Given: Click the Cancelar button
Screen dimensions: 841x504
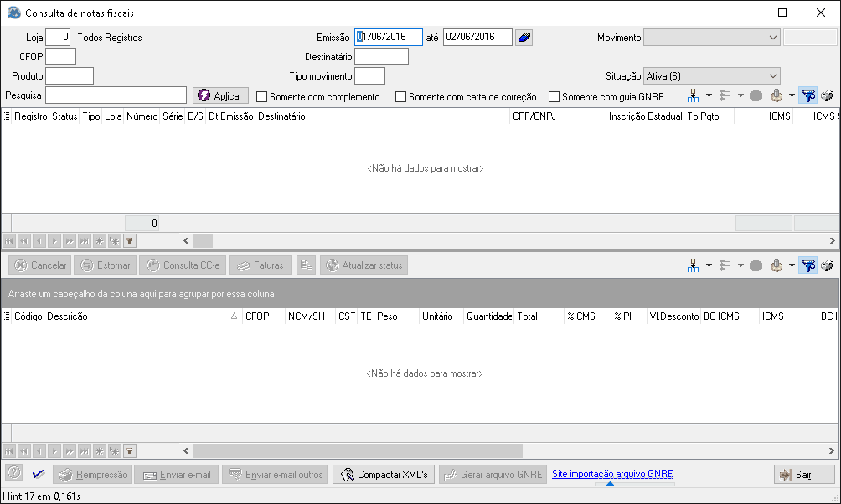Looking at the screenshot, I should tap(40, 265).
